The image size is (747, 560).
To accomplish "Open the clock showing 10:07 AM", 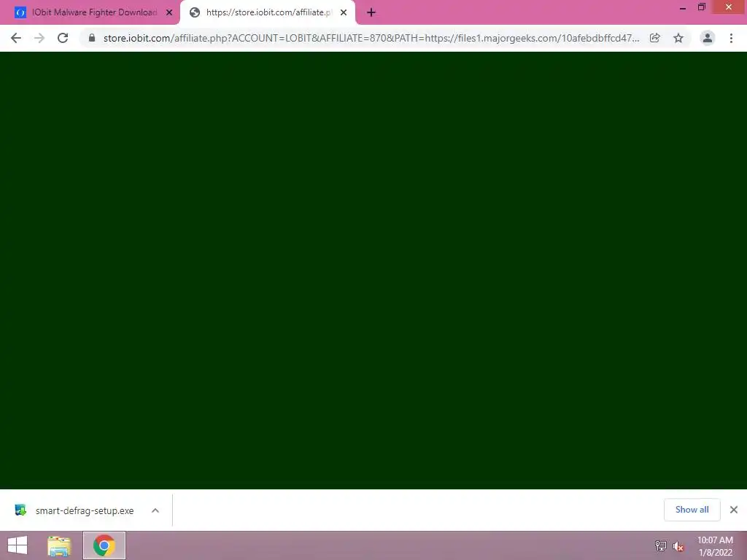I will coord(715,546).
